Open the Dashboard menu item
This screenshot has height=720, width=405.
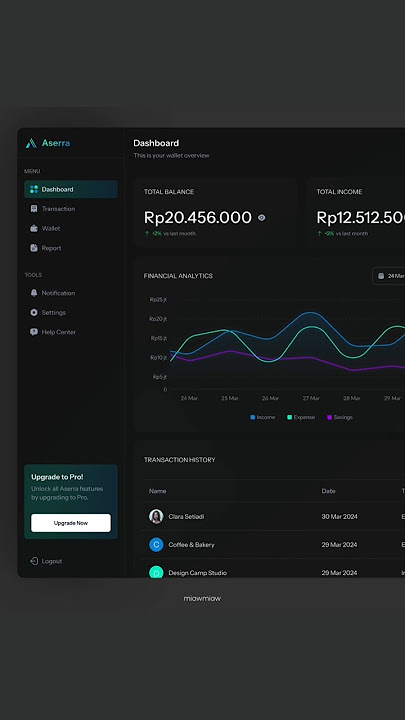[x=71, y=189]
